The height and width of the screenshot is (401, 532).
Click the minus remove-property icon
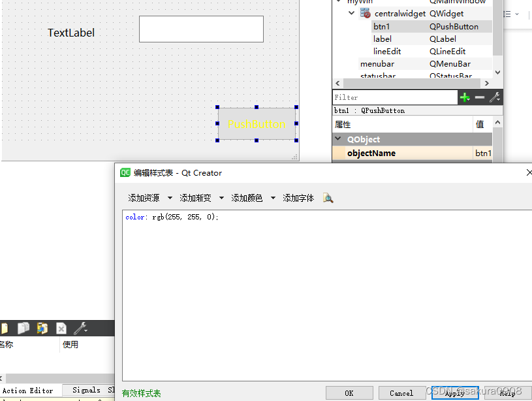[479, 98]
